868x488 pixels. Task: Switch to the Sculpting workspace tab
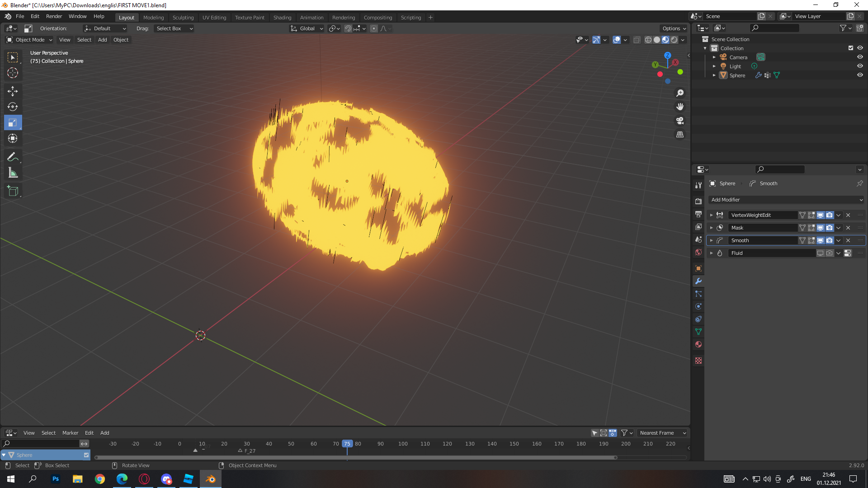(x=183, y=18)
